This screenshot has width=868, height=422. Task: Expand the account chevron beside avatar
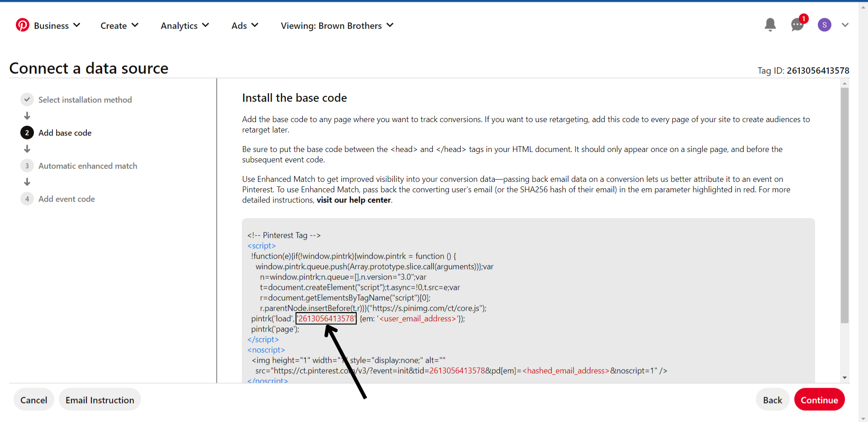click(845, 25)
